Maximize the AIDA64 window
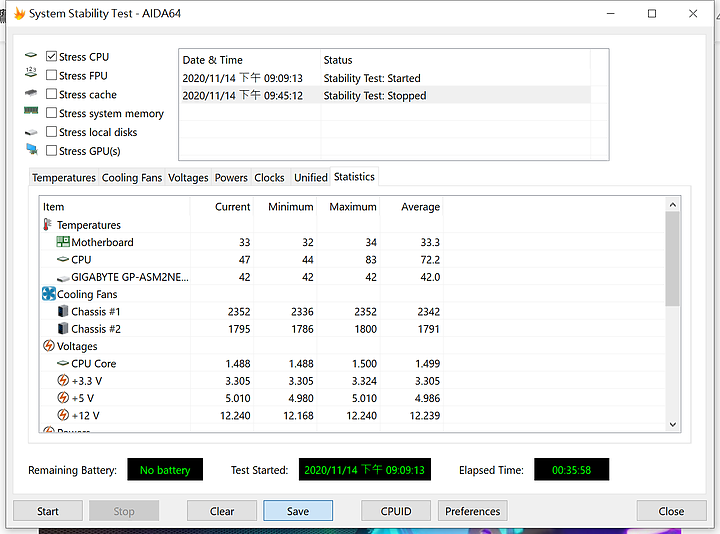The width and height of the screenshot is (720, 534). coord(652,14)
